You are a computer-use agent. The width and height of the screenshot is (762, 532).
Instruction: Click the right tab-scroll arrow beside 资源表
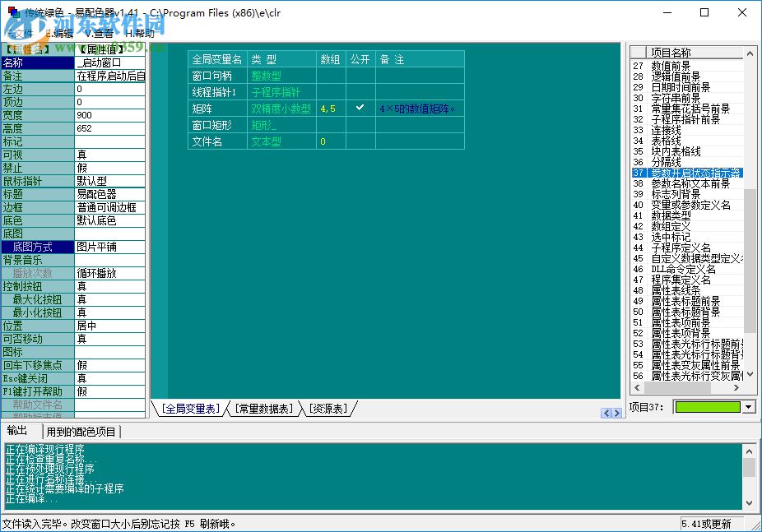point(617,413)
